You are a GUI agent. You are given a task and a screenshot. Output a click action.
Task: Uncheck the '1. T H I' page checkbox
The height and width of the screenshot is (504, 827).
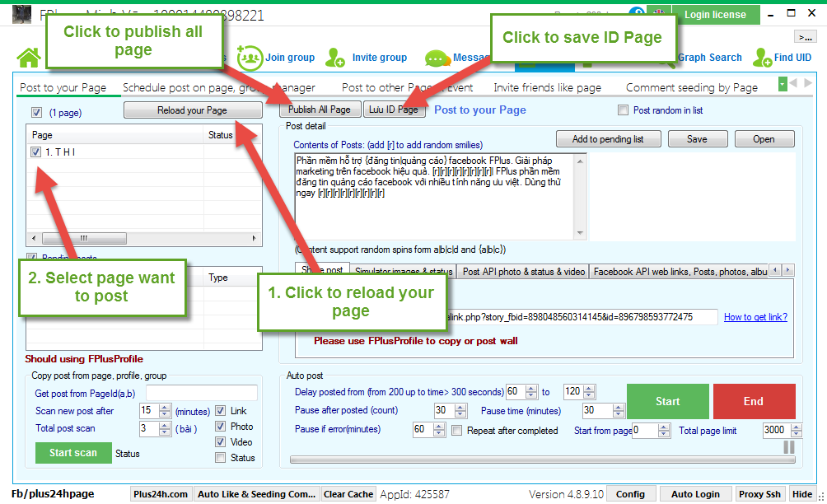[36, 152]
